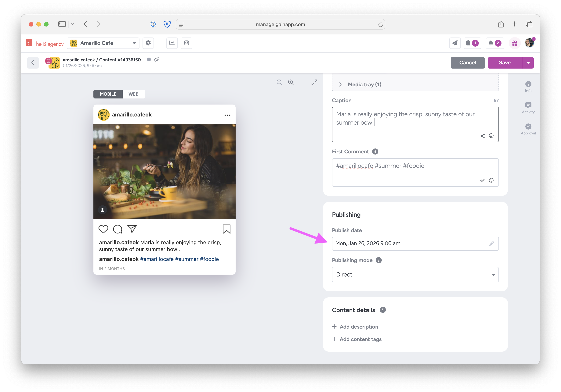The height and width of the screenshot is (392, 561).
Task: Click the paper plane publish icon
Action: (455, 43)
